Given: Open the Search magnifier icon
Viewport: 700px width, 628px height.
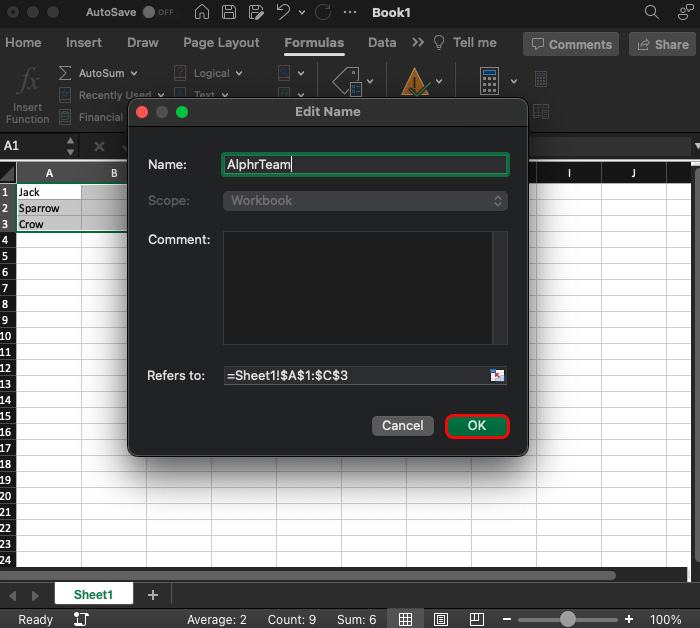Looking at the screenshot, I should [651, 13].
